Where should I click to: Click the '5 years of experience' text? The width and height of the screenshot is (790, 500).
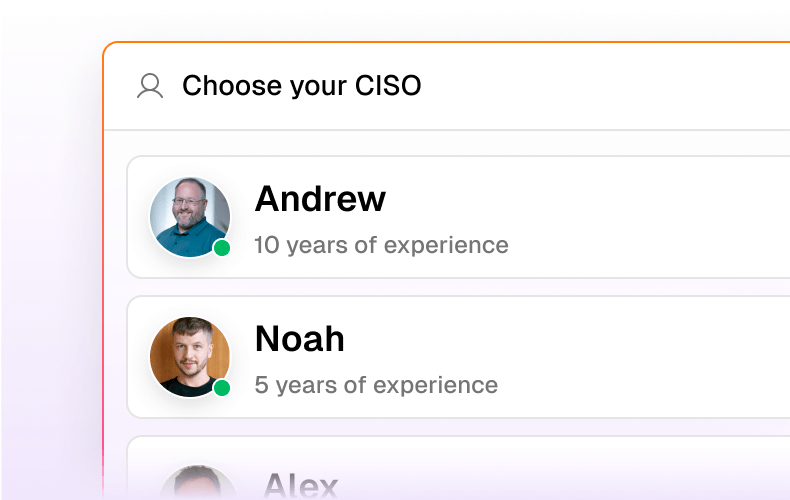tap(376, 385)
